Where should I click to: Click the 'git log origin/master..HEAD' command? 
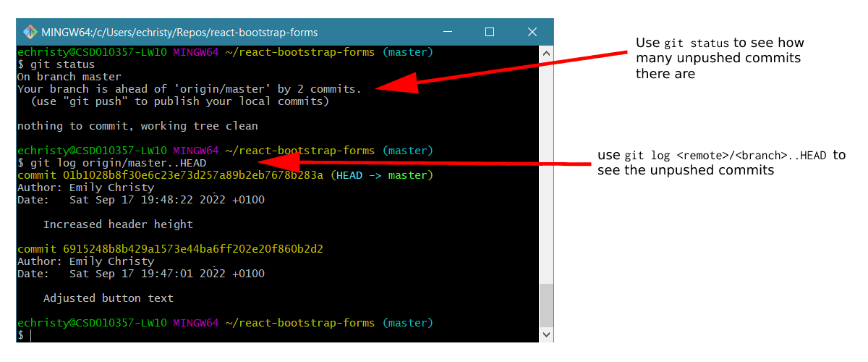(111, 163)
